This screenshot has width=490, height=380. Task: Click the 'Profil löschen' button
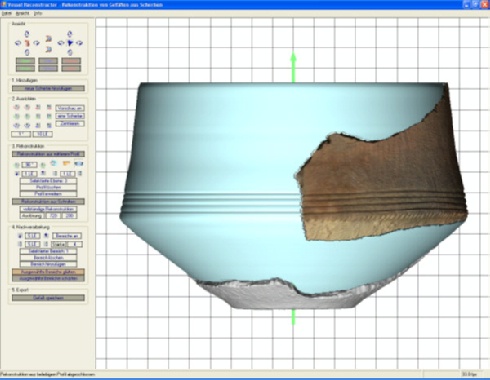(x=48, y=187)
